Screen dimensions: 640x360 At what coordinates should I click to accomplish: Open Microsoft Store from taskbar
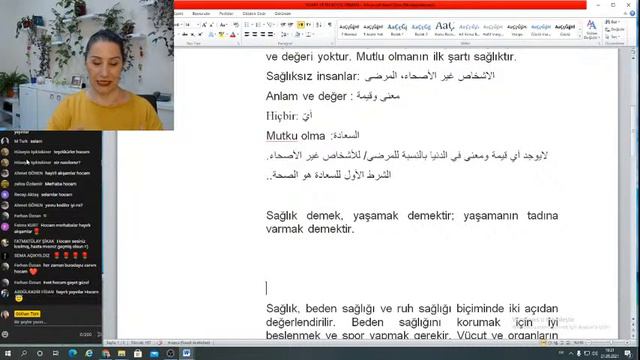pyautogui.click(x=138, y=353)
